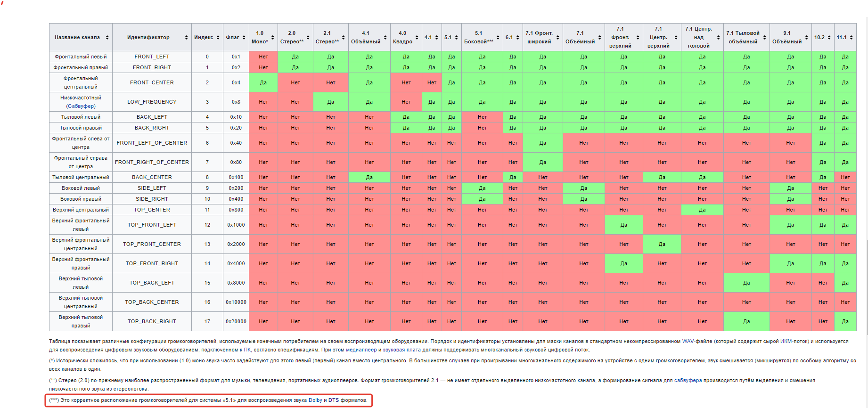Click sort arrows beside Идентификатор header

pos(186,38)
